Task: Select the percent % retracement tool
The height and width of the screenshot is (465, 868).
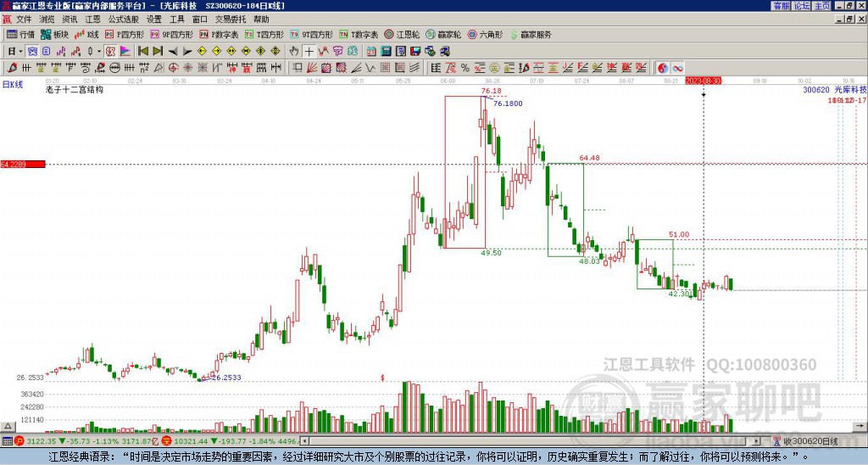Action: 465,68
